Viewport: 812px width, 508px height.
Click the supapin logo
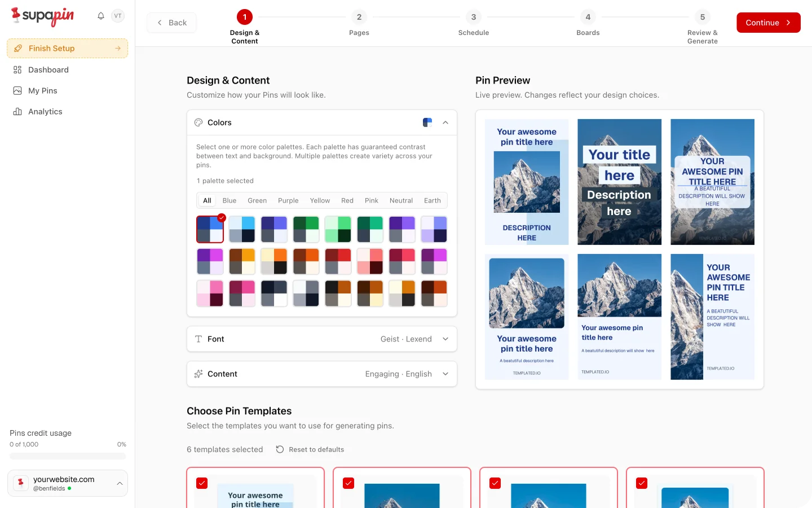point(42,16)
